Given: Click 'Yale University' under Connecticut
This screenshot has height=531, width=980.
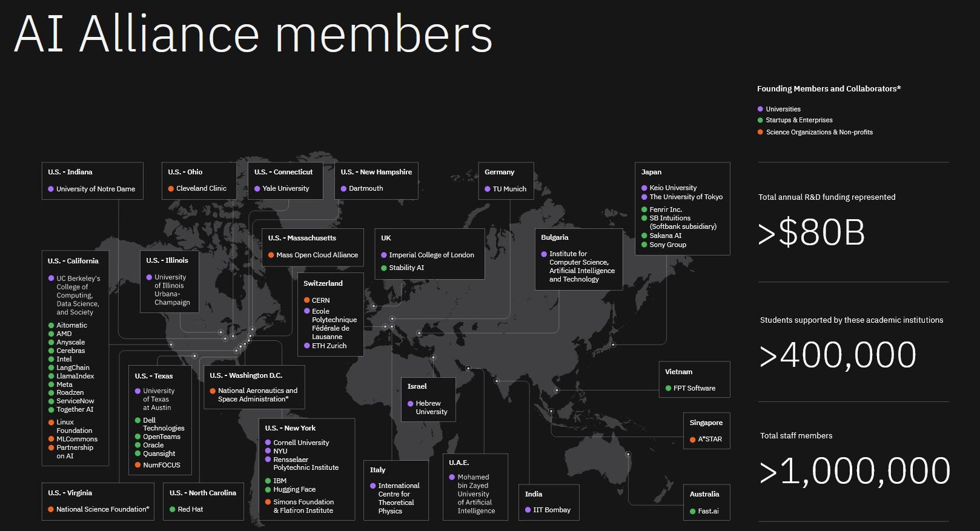Looking at the screenshot, I should (286, 188).
